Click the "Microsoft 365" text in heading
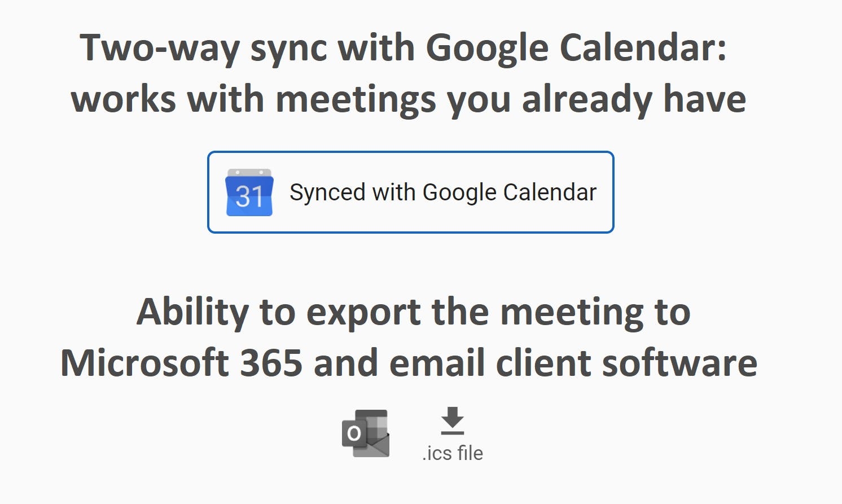842x504 pixels. click(182, 362)
